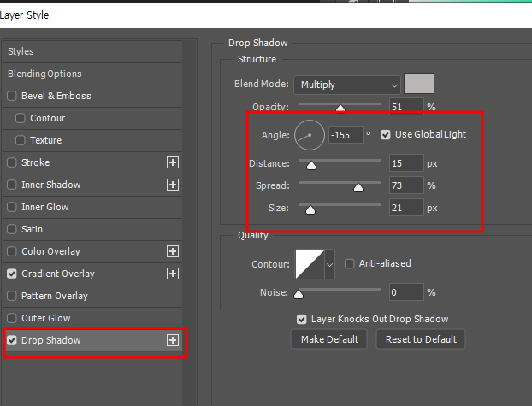Click the Spread slider handle
Image resolution: width=532 pixels, height=406 pixels.
[358, 187]
